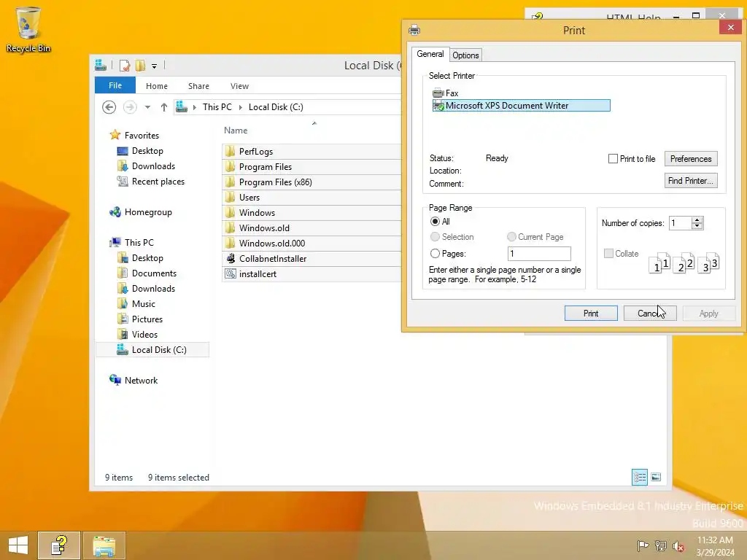This screenshot has width=747, height=560.
Task: Click the File Explorer taskbar icon
Action: pyautogui.click(x=104, y=545)
